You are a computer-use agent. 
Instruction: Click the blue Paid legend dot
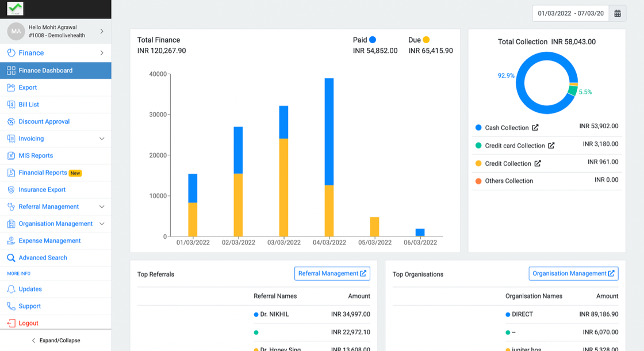pos(373,40)
